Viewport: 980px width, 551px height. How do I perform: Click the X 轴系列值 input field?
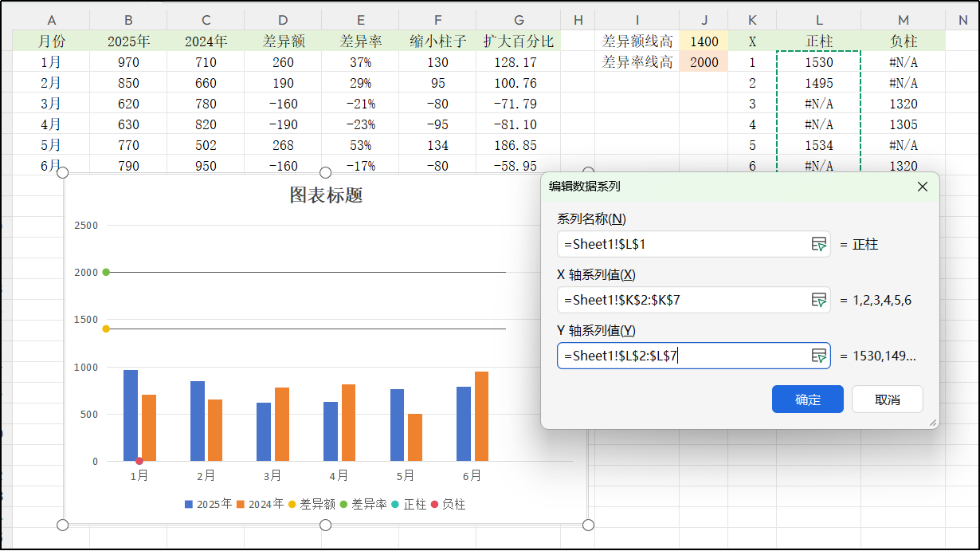(x=693, y=300)
